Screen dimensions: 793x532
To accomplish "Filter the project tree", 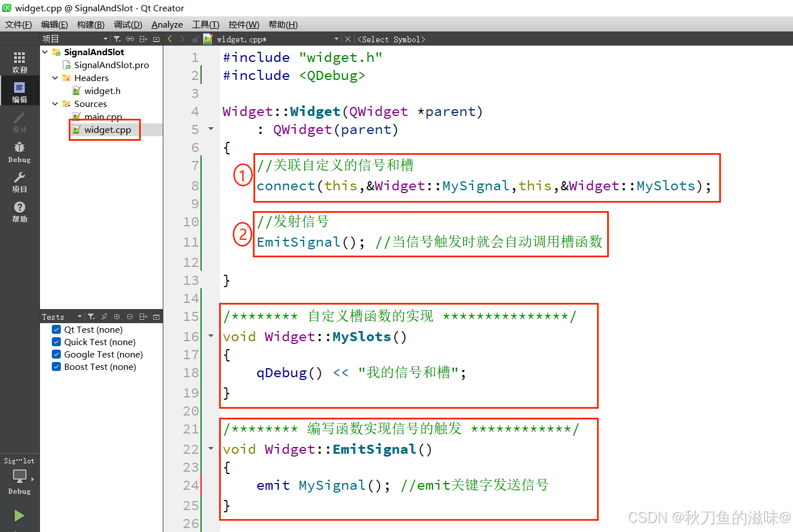I will click(117, 39).
